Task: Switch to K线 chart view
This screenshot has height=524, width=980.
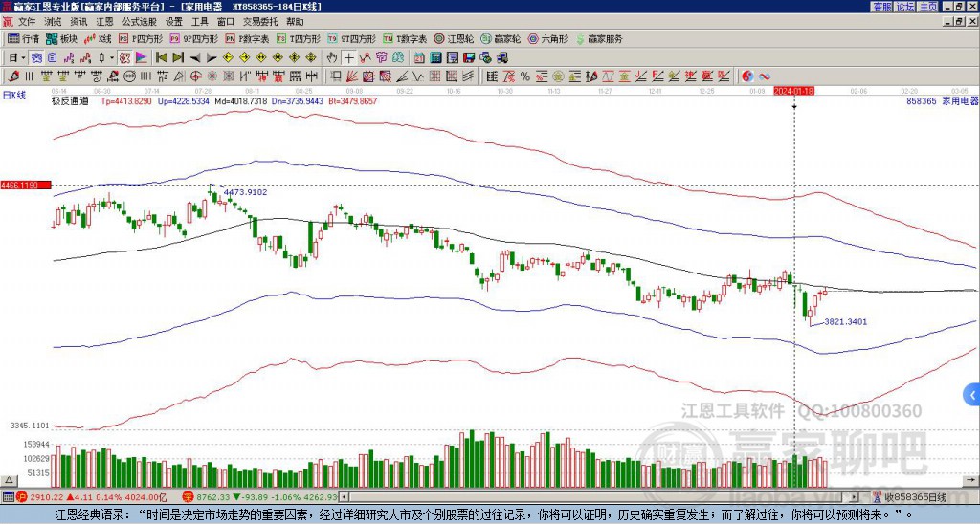Action: (98, 38)
